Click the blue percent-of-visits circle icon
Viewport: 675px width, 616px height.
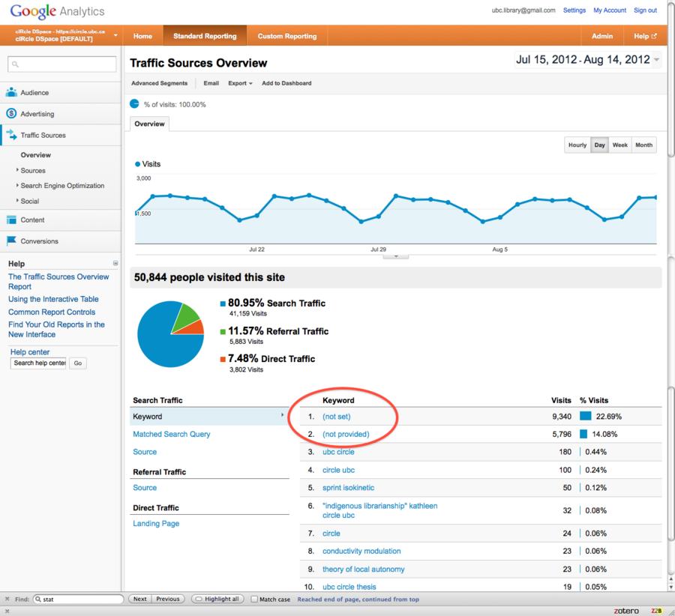pos(135,104)
